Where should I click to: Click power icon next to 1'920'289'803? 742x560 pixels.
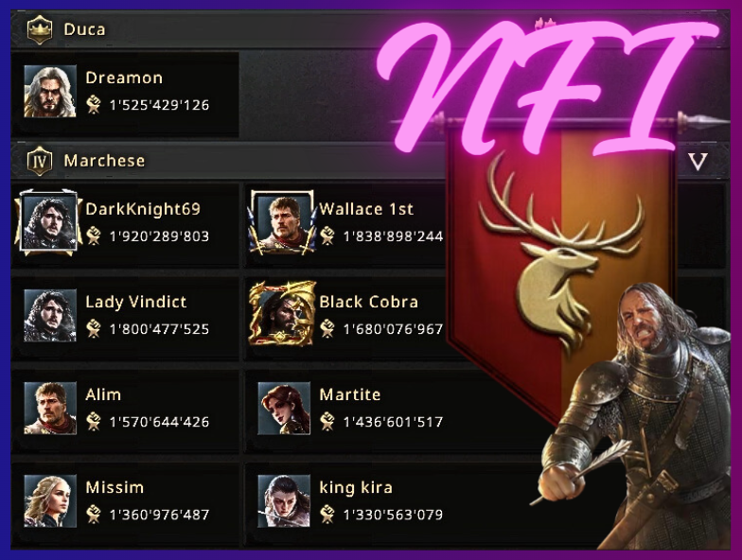pyautogui.click(x=94, y=236)
